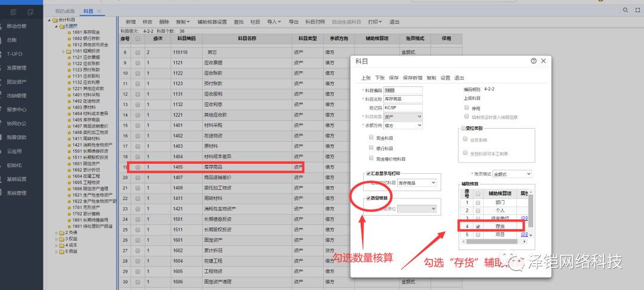Image resolution: width=644 pixels, height=290 pixels.
Task: Toggle the 数量核算 checkbox
Action: point(369,197)
